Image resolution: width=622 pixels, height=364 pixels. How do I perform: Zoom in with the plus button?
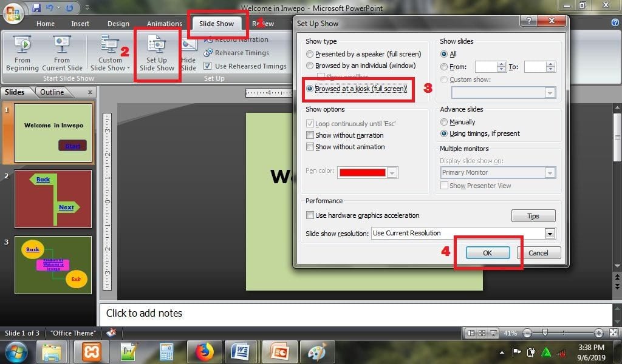(x=598, y=333)
